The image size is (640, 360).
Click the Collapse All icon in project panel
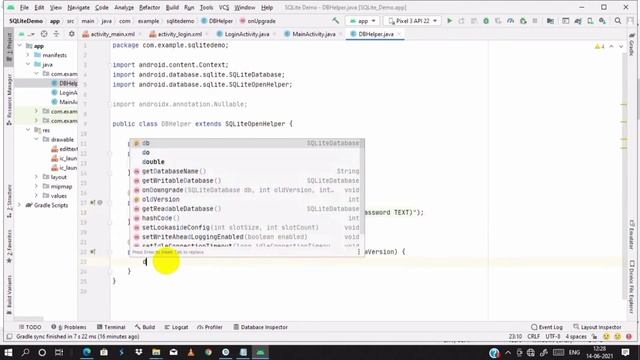56,34
